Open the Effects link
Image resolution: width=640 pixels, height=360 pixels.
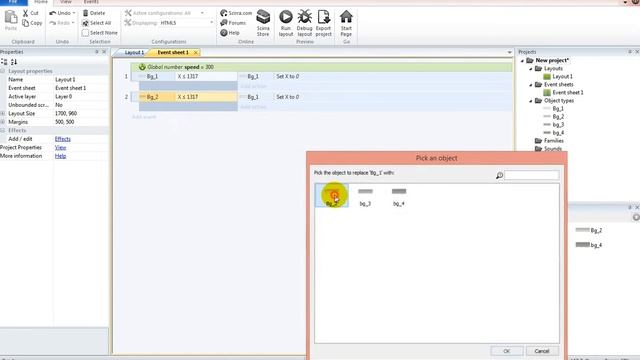[x=62, y=139]
